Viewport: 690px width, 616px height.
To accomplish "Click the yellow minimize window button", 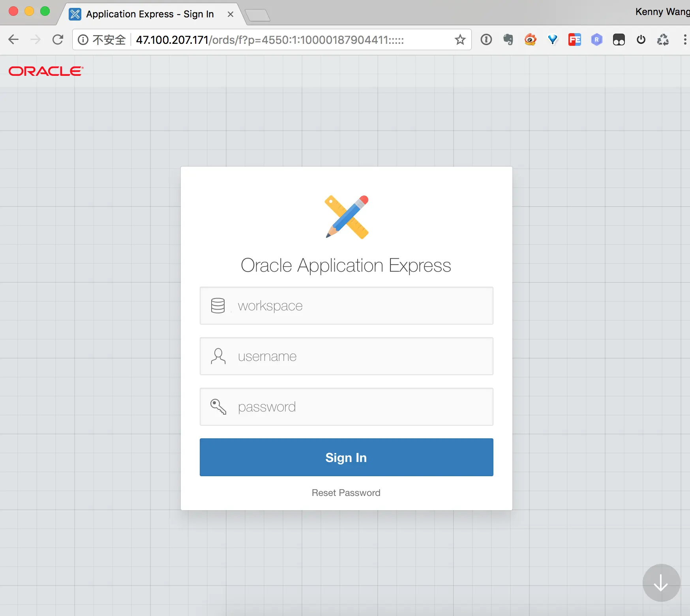I will point(29,11).
